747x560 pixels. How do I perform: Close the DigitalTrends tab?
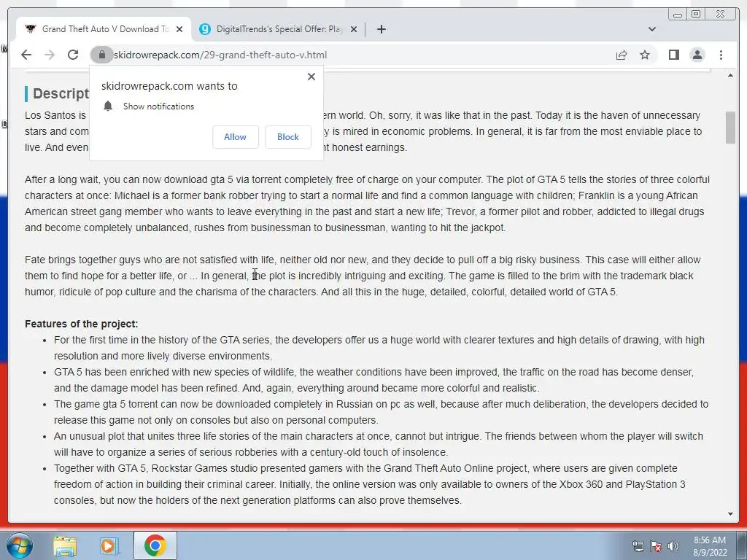click(354, 29)
